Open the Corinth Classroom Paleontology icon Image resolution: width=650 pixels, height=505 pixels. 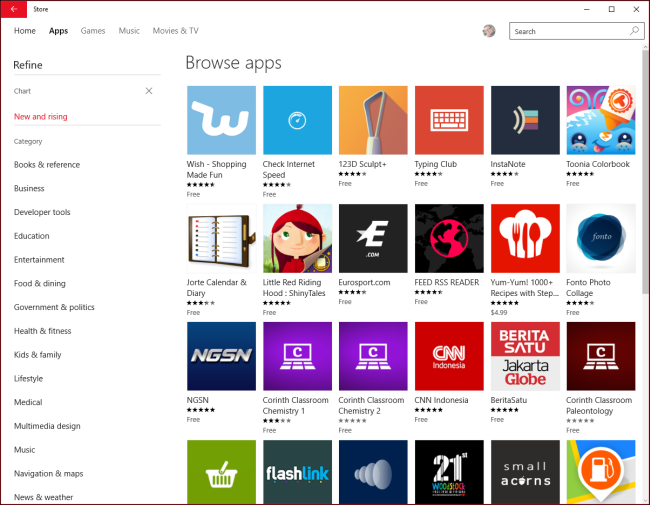coord(601,356)
